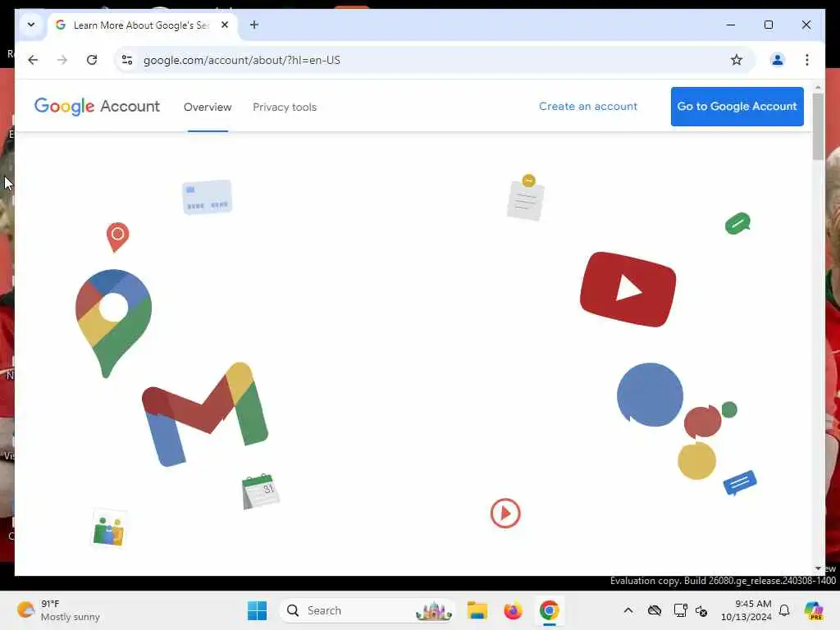Select the Learn More About Google's tab
Screen dimensions: 840x630
(x=143, y=25)
